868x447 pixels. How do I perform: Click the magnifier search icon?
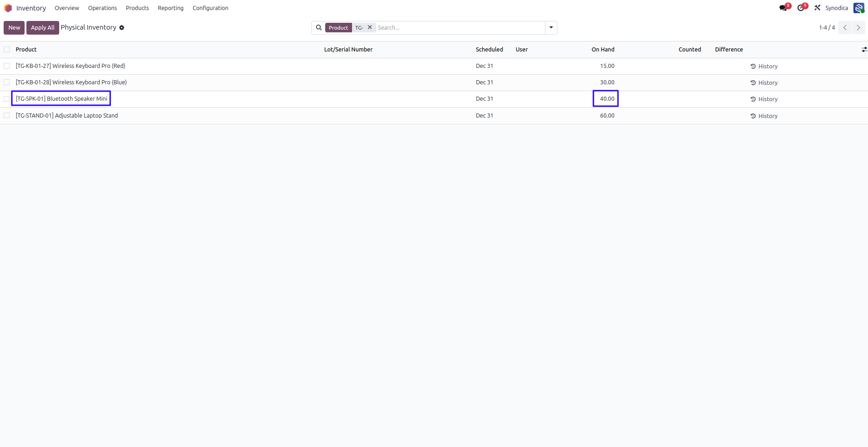(x=319, y=28)
